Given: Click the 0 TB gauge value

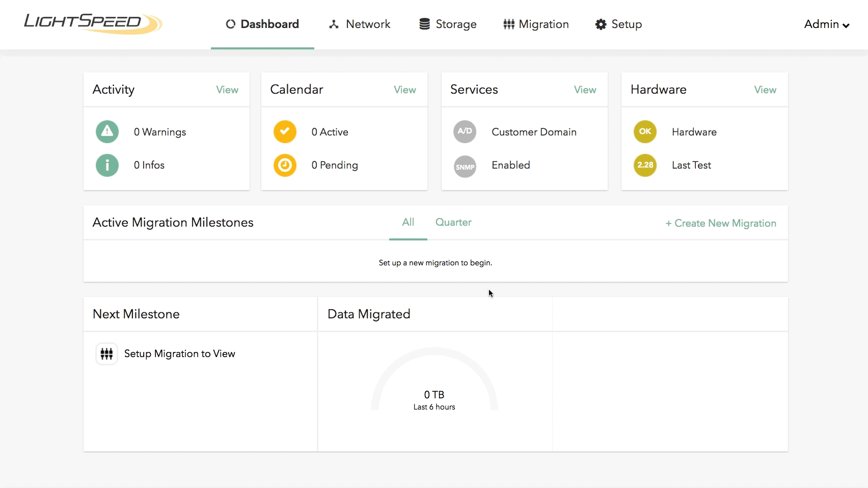Looking at the screenshot, I should tap(434, 395).
